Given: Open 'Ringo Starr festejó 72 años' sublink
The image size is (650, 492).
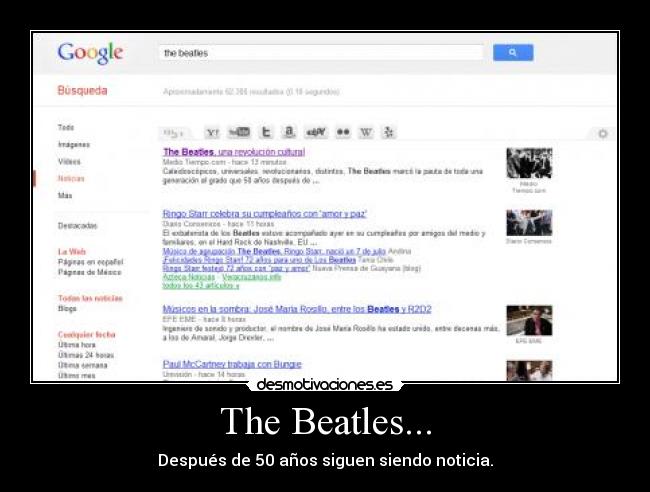Looking at the screenshot, I should click(236, 269).
